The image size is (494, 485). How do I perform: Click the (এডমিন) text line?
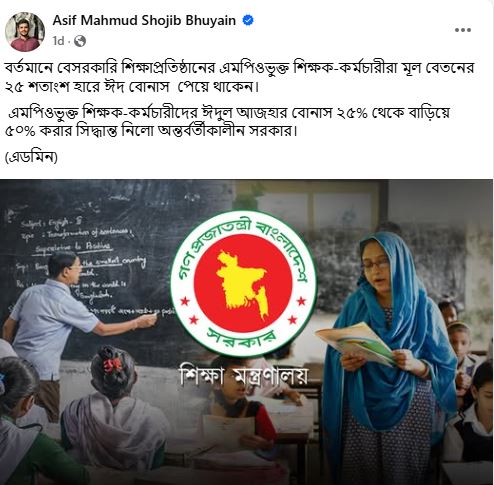point(31,157)
